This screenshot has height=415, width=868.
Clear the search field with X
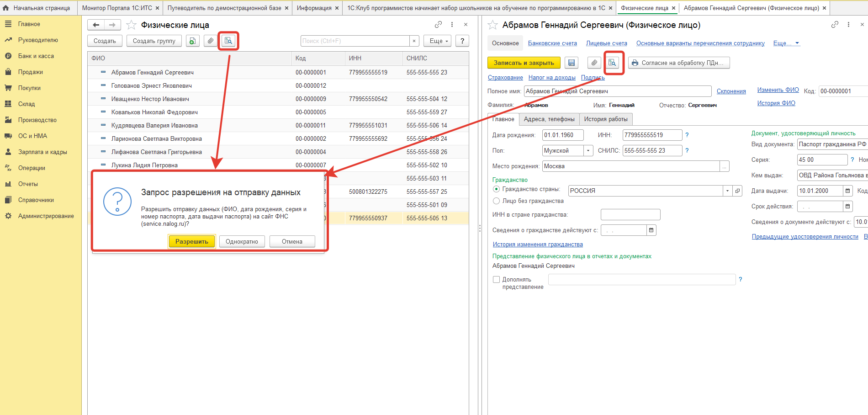(414, 41)
